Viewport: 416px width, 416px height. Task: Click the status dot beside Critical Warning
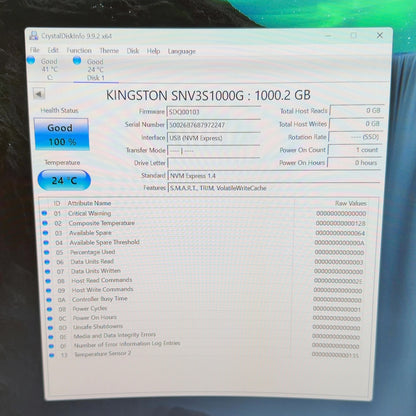coord(44,213)
